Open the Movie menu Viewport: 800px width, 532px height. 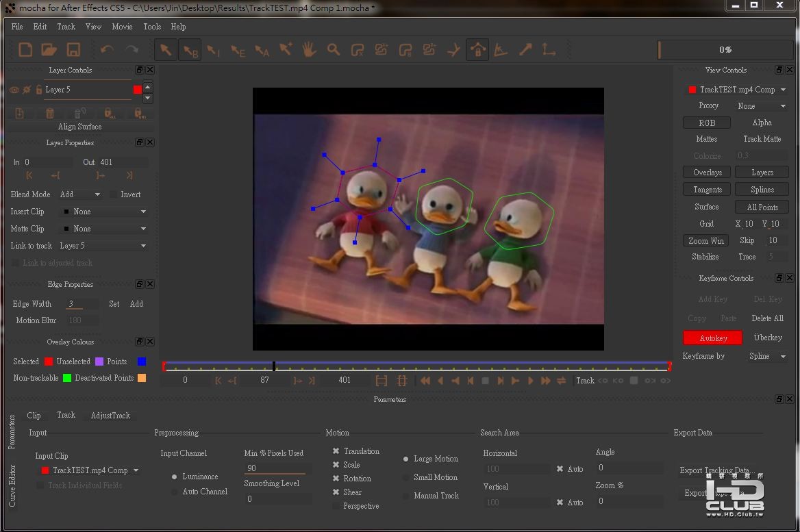click(x=122, y=27)
